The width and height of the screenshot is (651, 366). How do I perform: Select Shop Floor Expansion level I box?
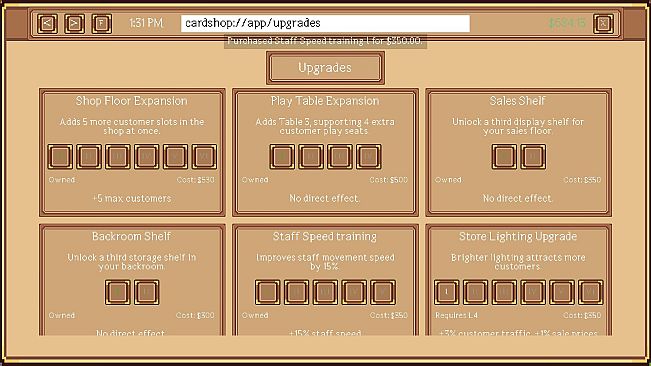point(60,156)
